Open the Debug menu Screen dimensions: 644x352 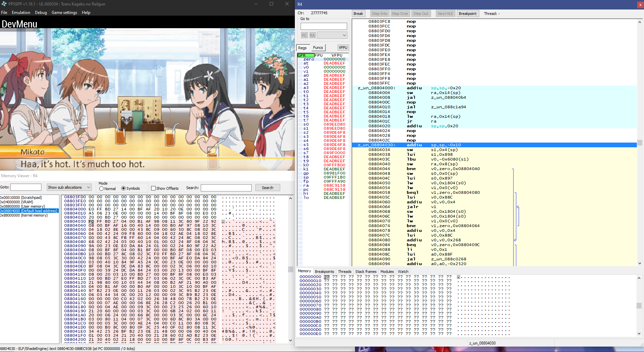41,13
